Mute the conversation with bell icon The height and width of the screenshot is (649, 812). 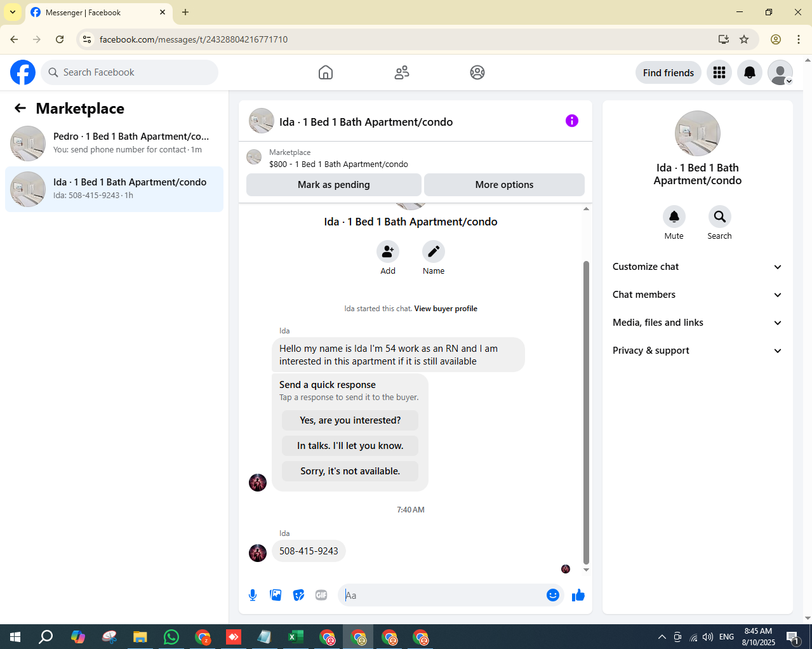pyautogui.click(x=674, y=217)
